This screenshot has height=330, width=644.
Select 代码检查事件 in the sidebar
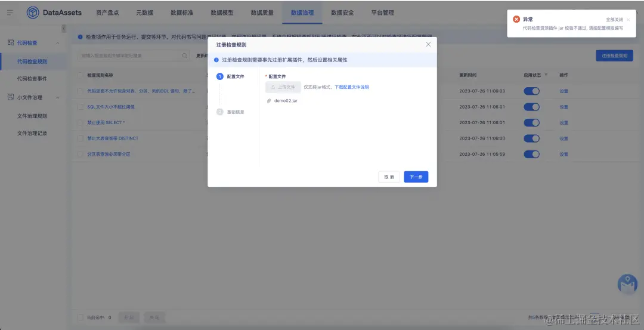[32, 79]
